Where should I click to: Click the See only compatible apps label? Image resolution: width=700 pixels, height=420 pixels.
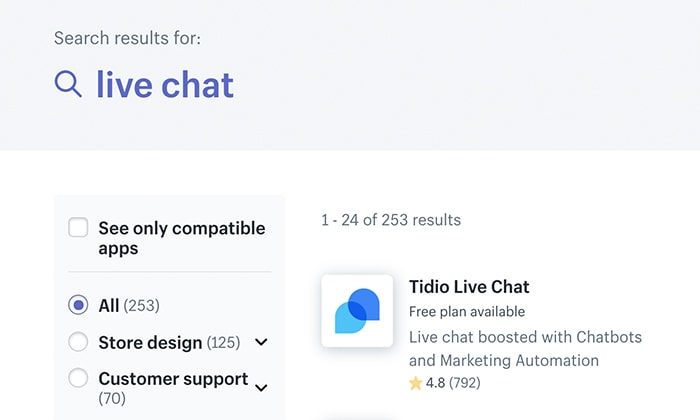coord(182,238)
